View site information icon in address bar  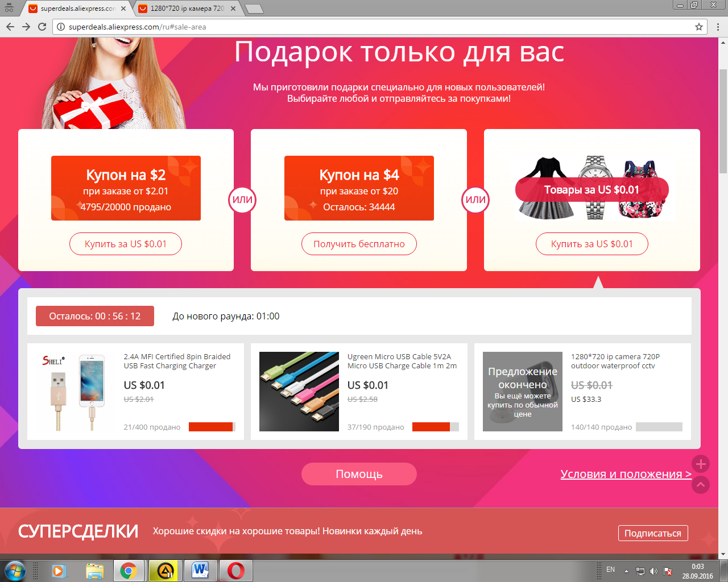click(61, 27)
